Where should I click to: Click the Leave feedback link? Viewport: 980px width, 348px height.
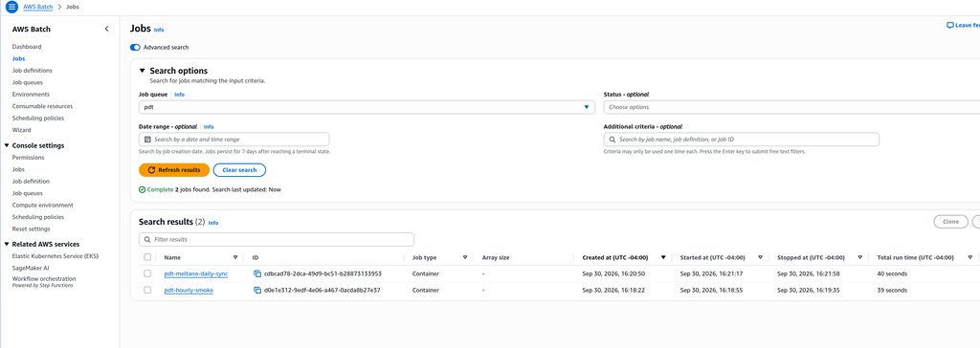coord(963,26)
